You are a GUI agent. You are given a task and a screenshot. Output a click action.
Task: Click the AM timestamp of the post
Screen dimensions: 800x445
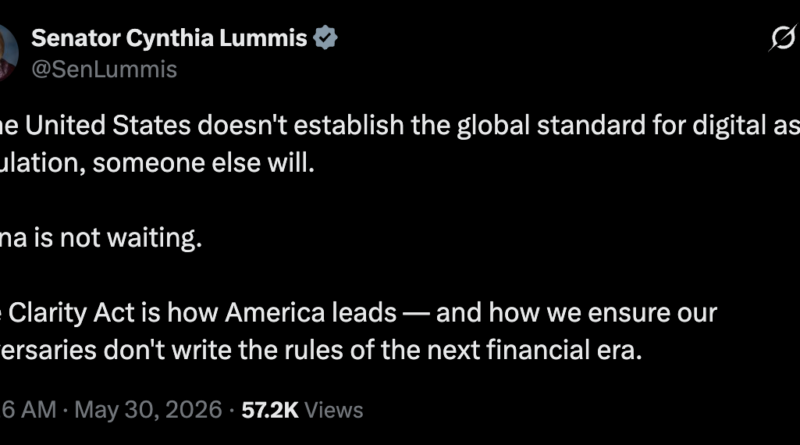tap(28, 410)
